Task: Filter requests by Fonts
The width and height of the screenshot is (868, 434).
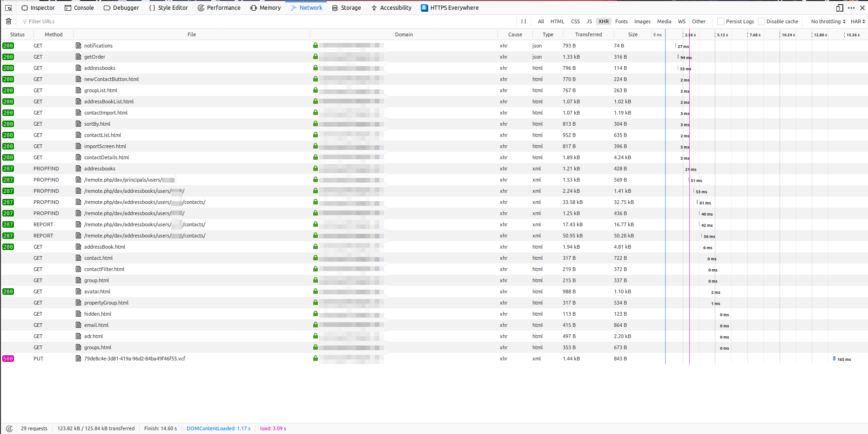Action: (621, 21)
